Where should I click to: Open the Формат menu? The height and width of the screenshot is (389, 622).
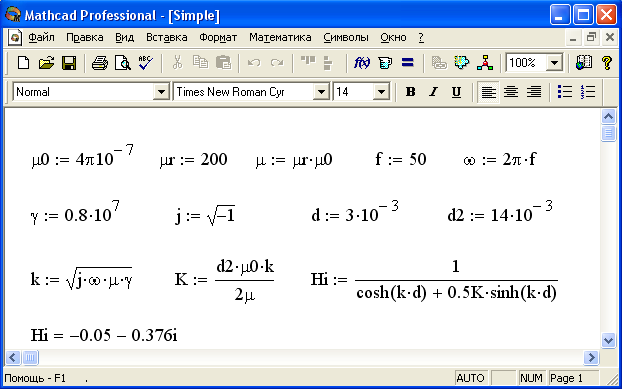tap(218, 38)
